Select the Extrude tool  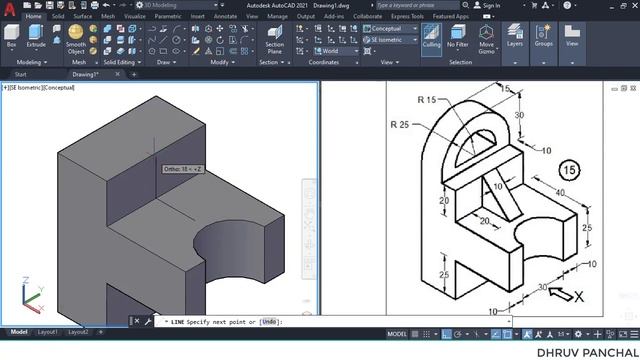pos(36,36)
